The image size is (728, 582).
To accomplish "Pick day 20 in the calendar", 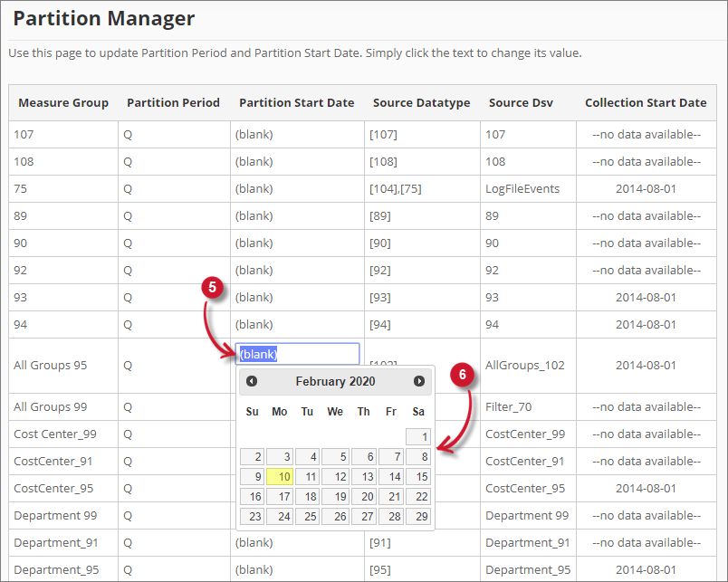I will pyautogui.click(x=364, y=497).
